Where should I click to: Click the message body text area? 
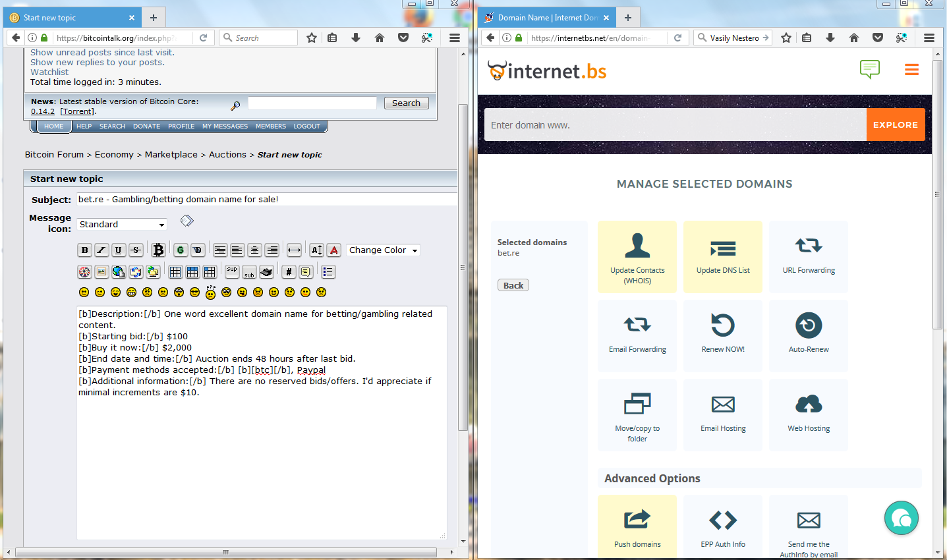262,422
